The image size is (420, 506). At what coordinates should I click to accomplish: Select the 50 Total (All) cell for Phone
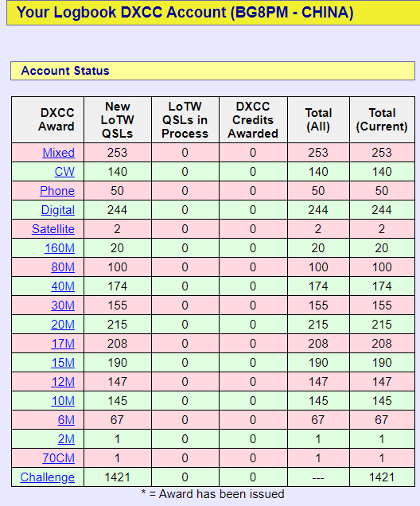pyautogui.click(x=318, y=191)
